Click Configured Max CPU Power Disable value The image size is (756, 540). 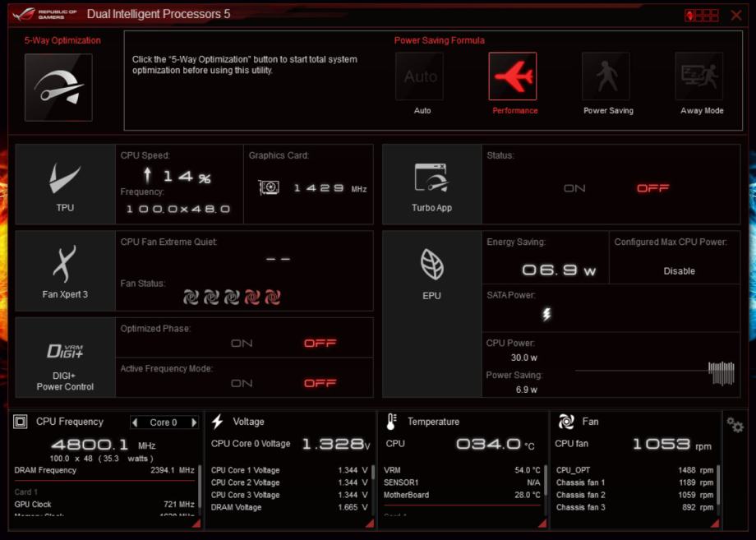click(x=679, y=271)
